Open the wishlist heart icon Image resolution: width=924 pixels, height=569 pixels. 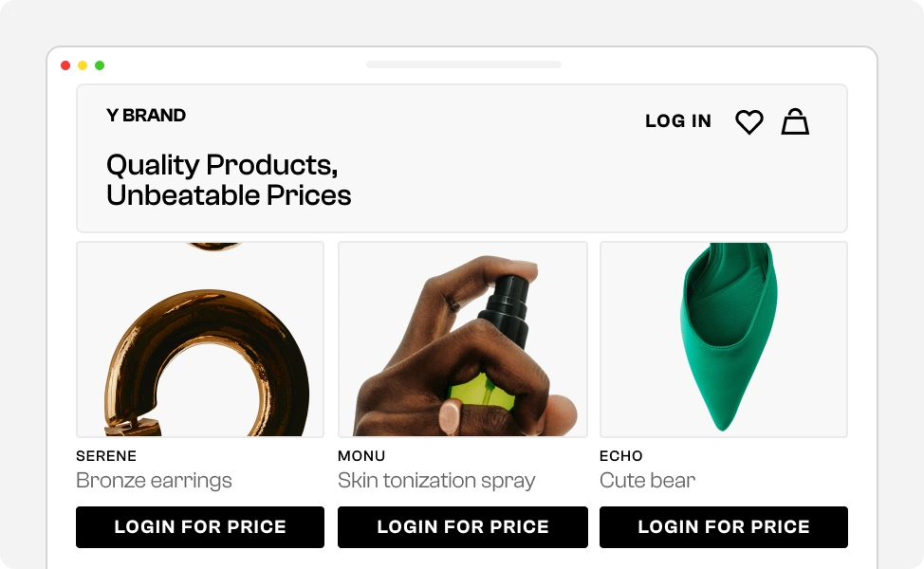click(x=748, y=121)
